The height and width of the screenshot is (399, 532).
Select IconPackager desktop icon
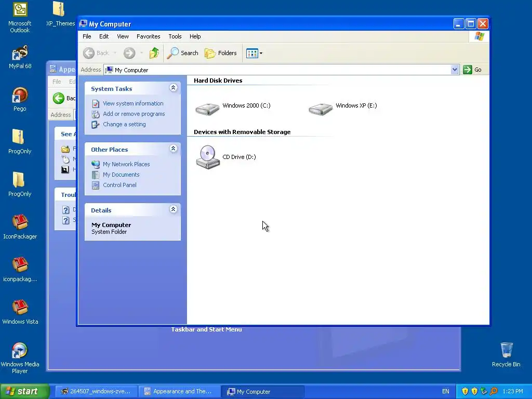(20, 227)
